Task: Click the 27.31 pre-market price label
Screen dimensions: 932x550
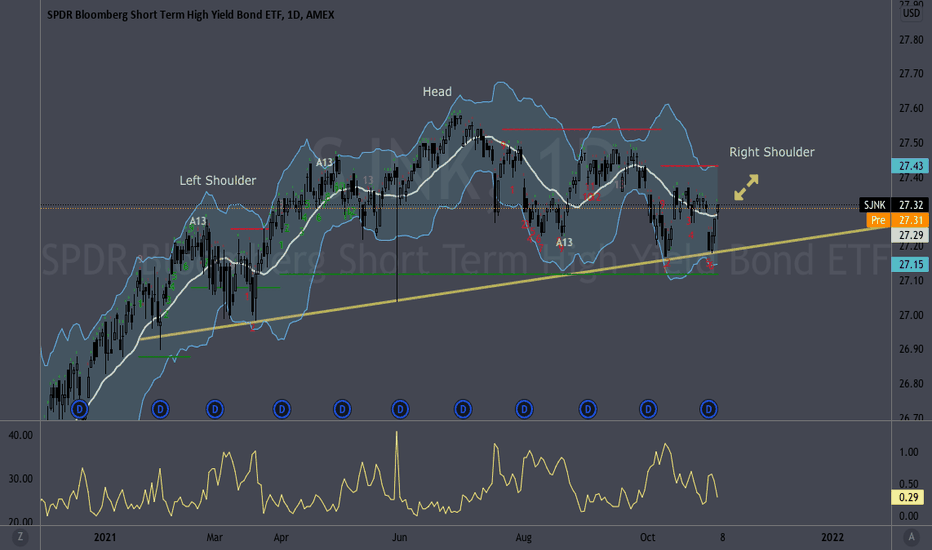Action: point(911,220)
